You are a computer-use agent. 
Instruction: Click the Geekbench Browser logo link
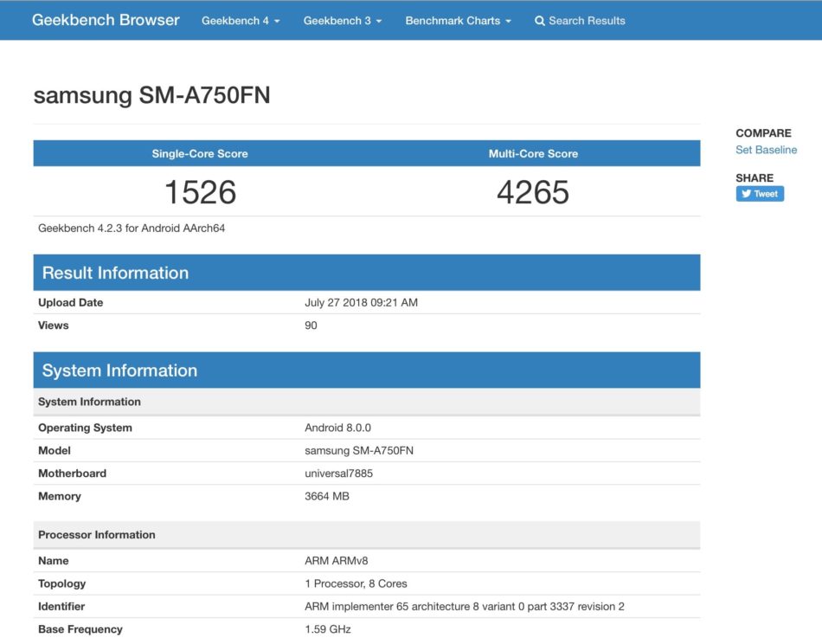[106, 20]
